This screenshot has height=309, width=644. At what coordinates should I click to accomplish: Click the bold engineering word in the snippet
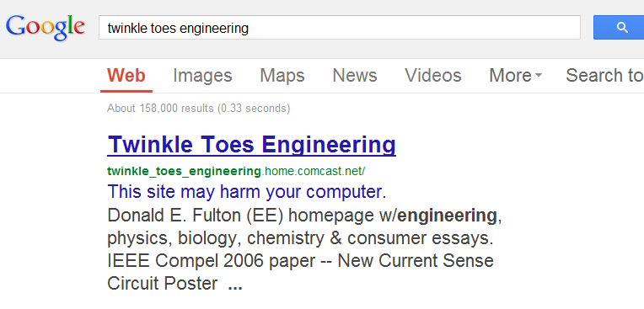pos(447,216)
